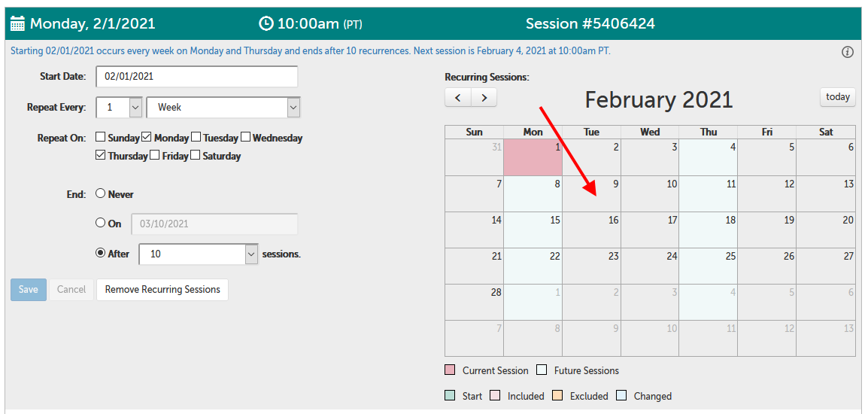The height and width of the screenshot is (414, 868).
Task: Enable the Friday checkbox
Action: [155, 155]
